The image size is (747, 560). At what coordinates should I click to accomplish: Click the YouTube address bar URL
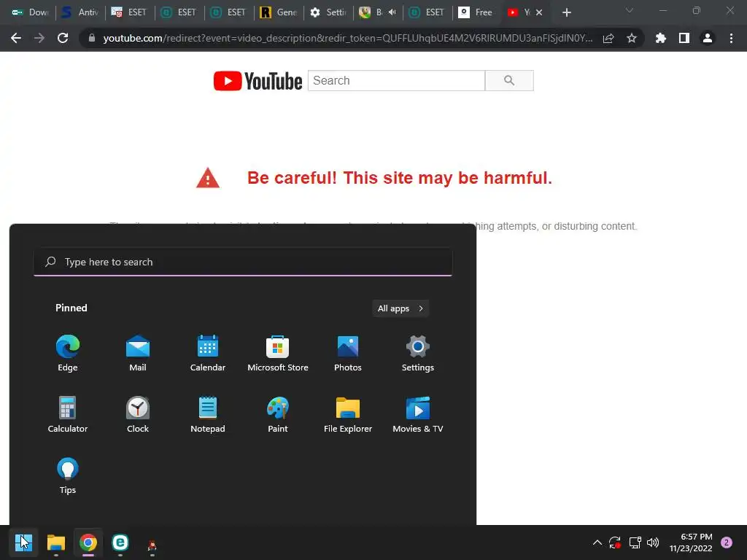(x=348, y=38)
